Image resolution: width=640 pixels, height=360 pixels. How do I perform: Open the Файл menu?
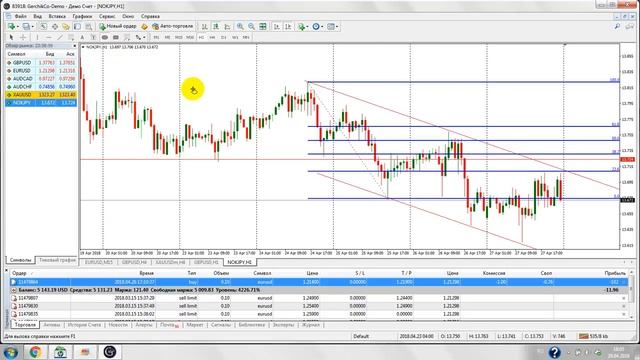[20, 16]
